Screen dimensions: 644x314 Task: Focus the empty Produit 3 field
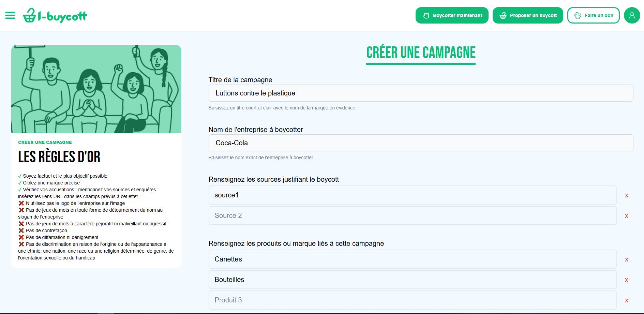(x=413, y=300)
